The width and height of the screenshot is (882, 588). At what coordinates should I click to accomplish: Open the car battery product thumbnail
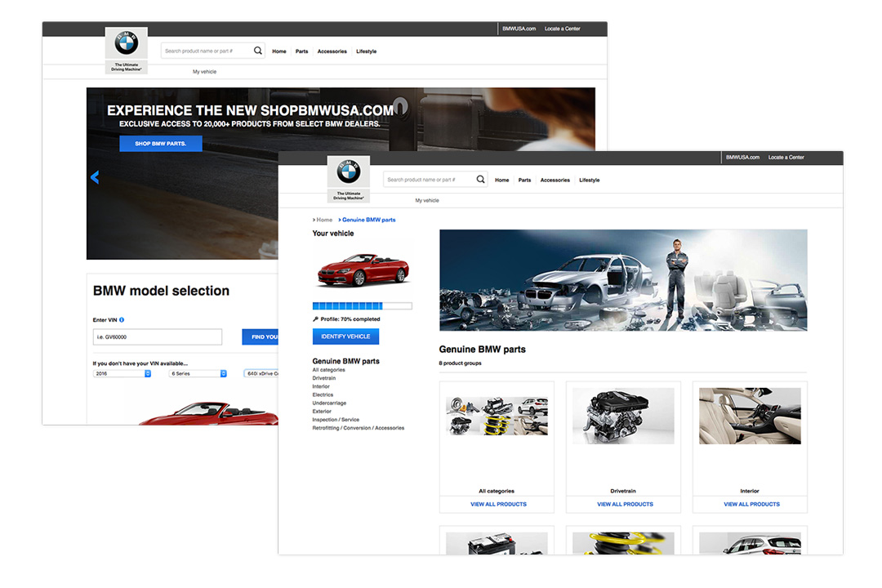point(497,544)
